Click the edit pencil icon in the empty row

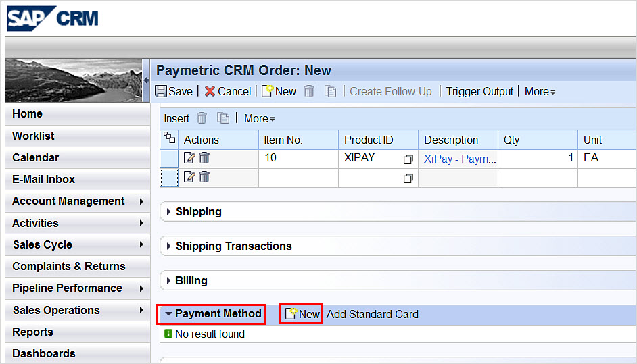point(189,177)
